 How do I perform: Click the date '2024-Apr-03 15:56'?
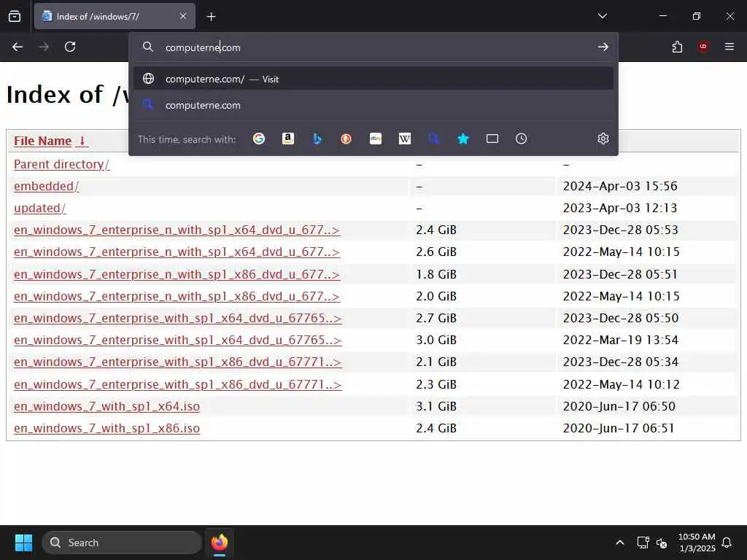[620, 186]
